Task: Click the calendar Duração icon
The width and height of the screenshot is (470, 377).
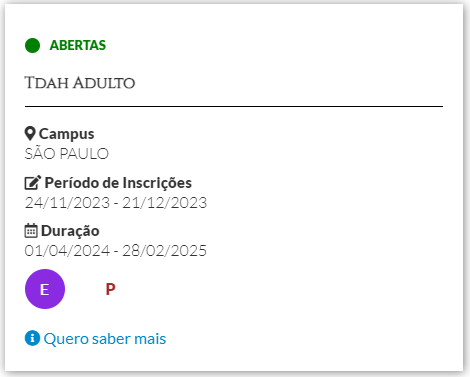Action: coord(31,231)
